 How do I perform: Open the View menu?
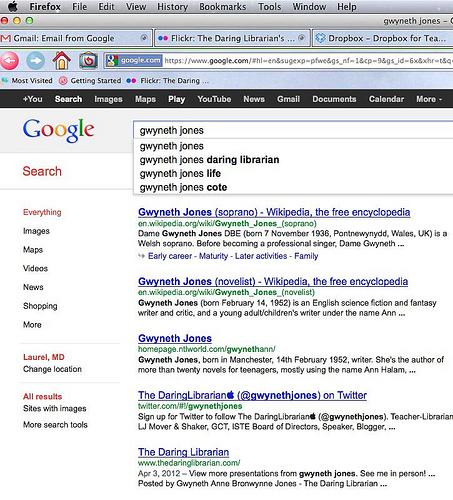tap(136, 6)
